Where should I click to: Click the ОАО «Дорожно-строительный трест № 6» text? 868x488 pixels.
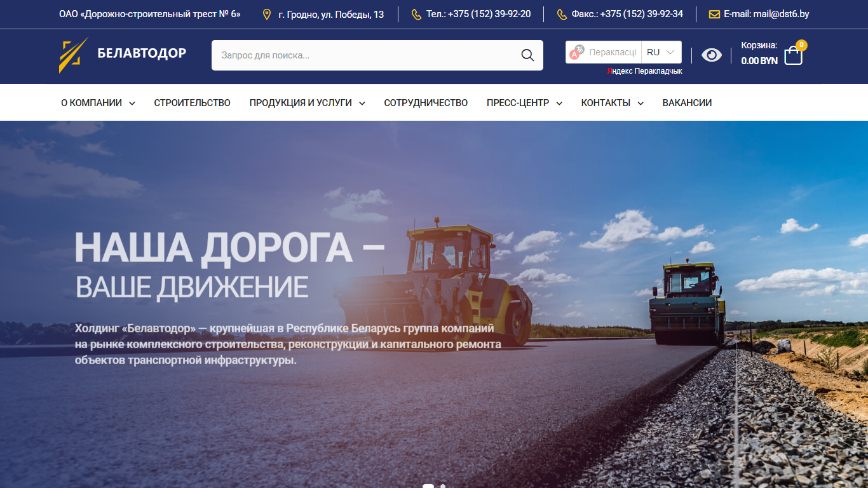click(150, 14)
